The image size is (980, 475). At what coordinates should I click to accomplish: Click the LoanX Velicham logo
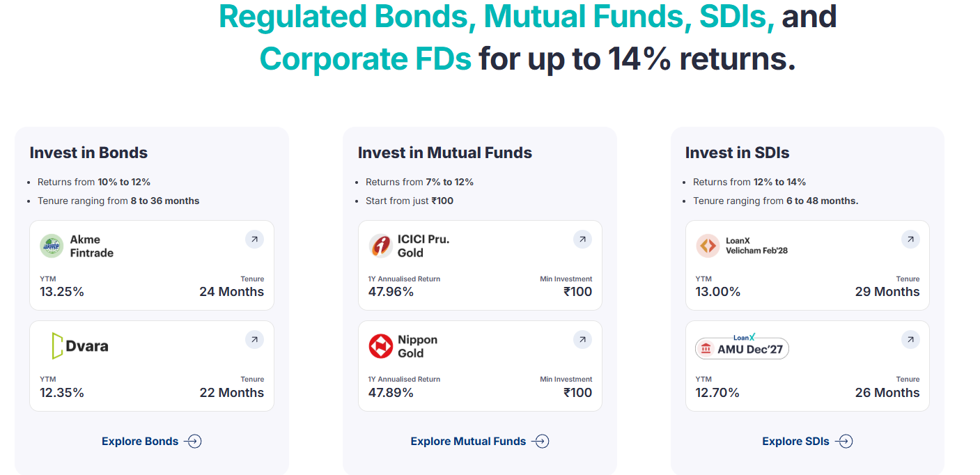click(x=708, y=246)
